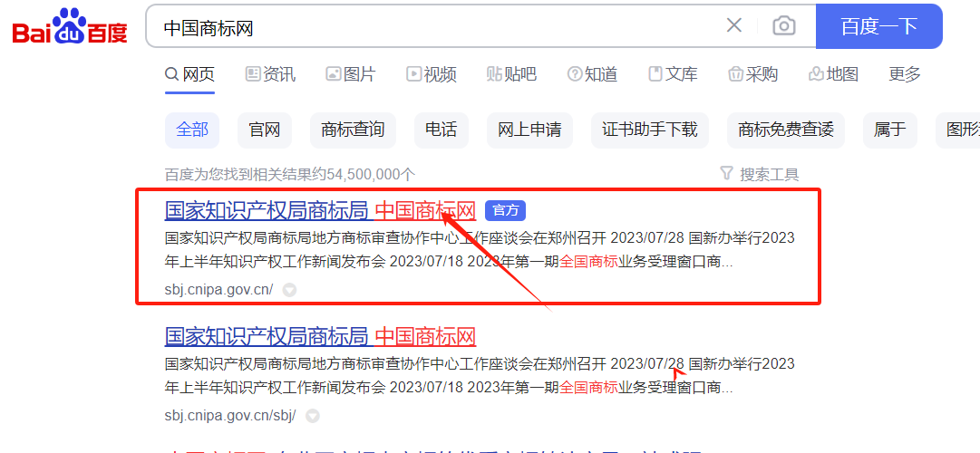980x453 pixels.
Task: Switch to the 图片 tab
Action: point(350,74)
